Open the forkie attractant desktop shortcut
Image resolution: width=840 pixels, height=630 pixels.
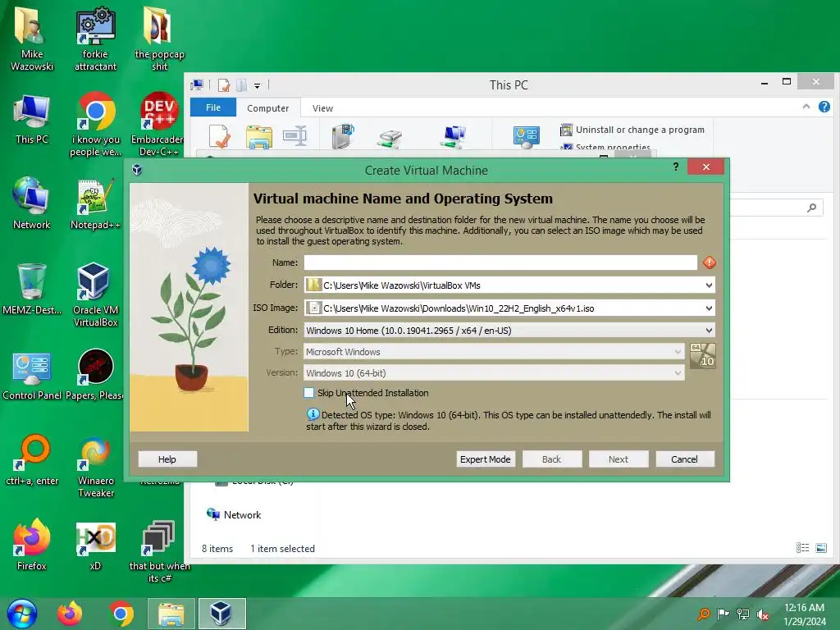pos(95,39)
